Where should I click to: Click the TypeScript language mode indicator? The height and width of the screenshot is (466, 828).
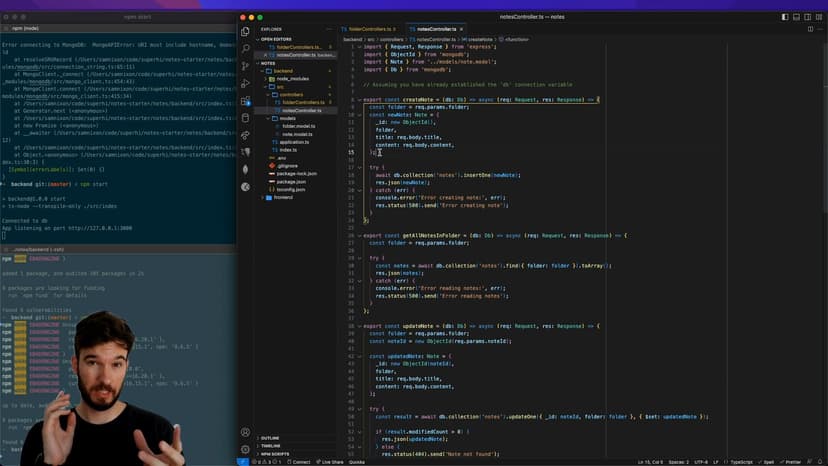coord(741,462)
